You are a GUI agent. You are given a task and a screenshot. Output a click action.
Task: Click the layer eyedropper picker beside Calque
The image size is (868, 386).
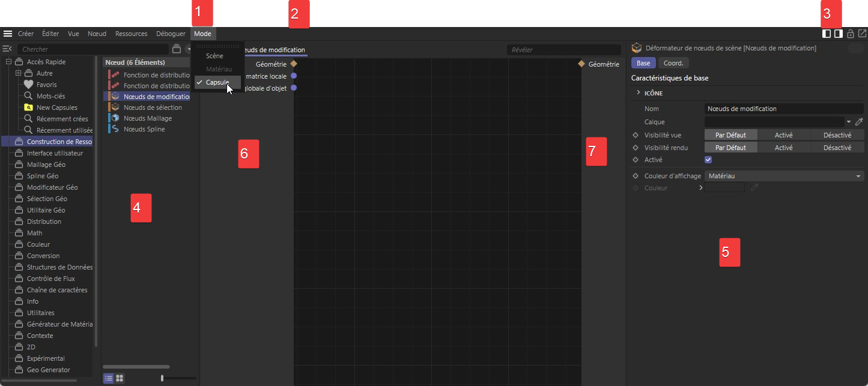[x=859, y=122]
